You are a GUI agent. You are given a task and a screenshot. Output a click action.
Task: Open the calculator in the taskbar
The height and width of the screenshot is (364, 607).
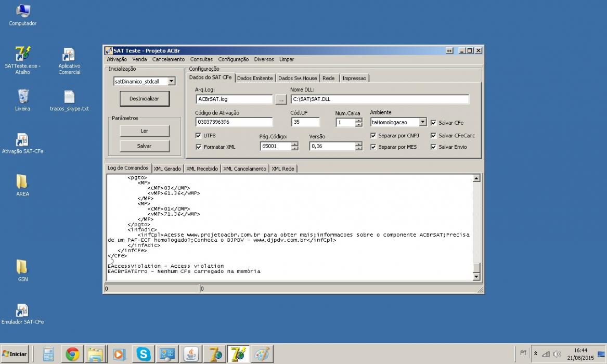(x=48, y=354)
